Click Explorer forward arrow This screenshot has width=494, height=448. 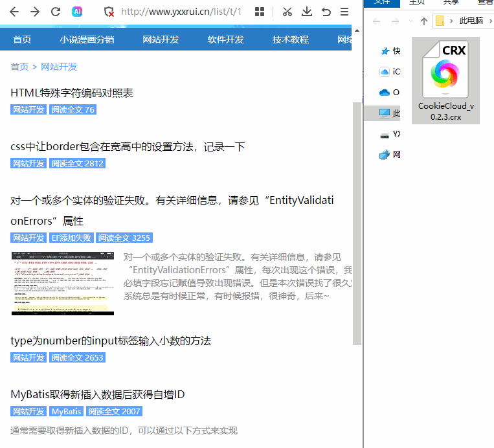[395, 21]
